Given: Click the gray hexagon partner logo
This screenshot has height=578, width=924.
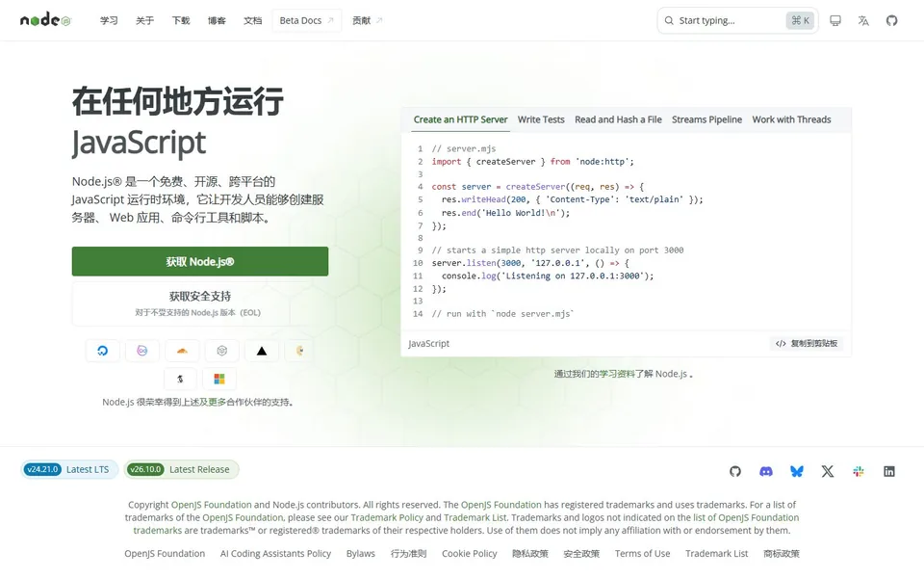Looking at the screenshot, I should 221,351.
